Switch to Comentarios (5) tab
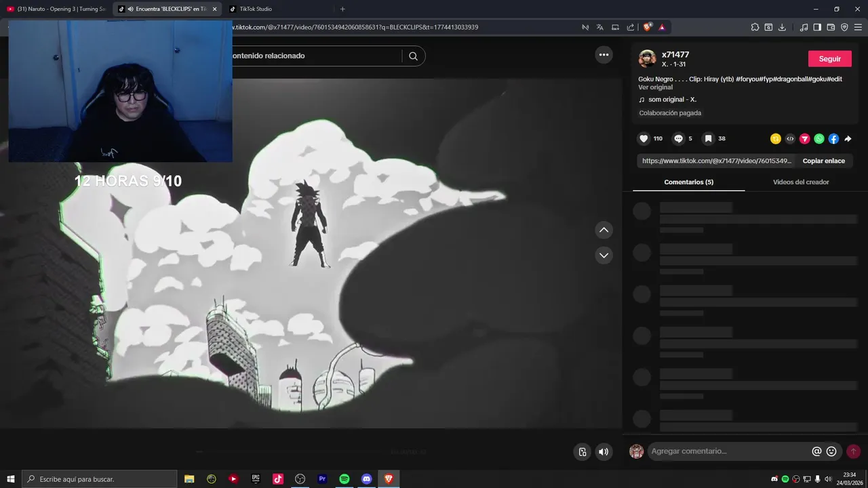Image resolution: width=868 pixels, height=488 pixels. 688,182
